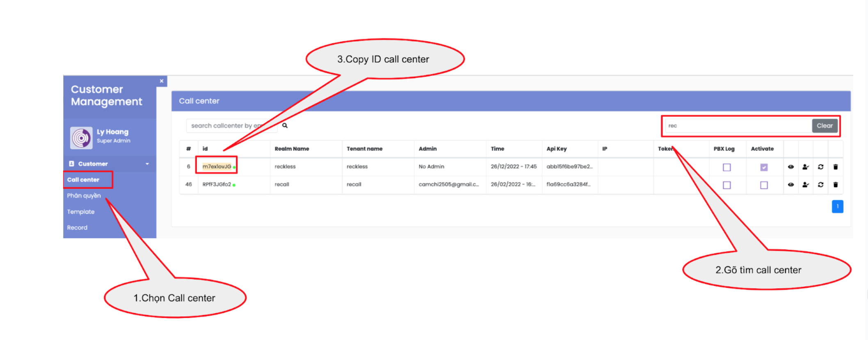Close the sidebar with X icon

[x=162, y=81]
